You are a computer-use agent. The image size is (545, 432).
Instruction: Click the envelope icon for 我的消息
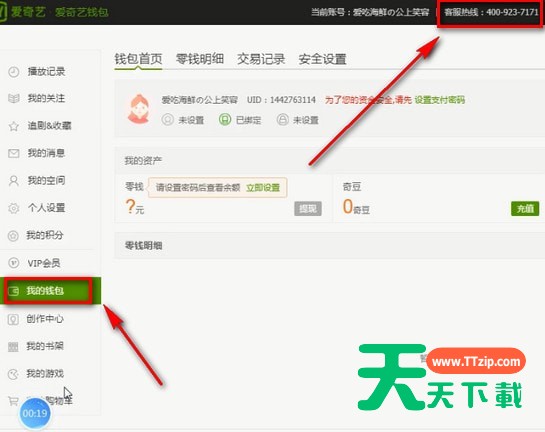pyautogui.click(x=14, y=153)
